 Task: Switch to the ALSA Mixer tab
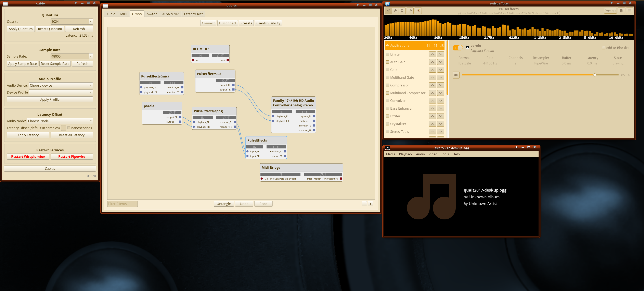(170, 14)
